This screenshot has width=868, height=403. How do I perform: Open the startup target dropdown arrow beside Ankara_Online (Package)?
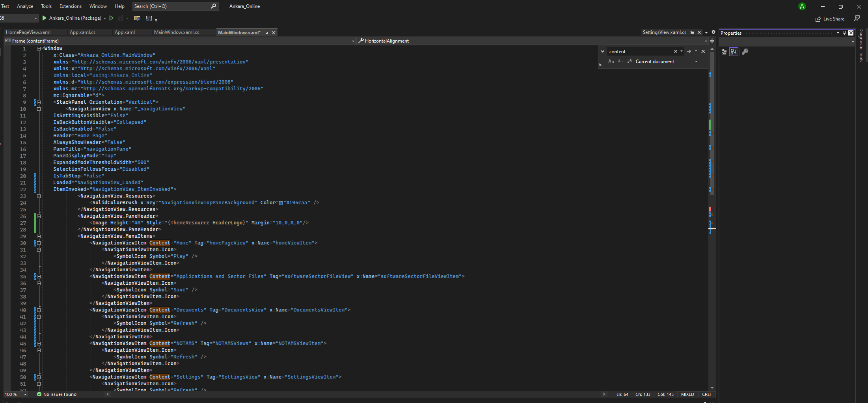pos(105,18)
